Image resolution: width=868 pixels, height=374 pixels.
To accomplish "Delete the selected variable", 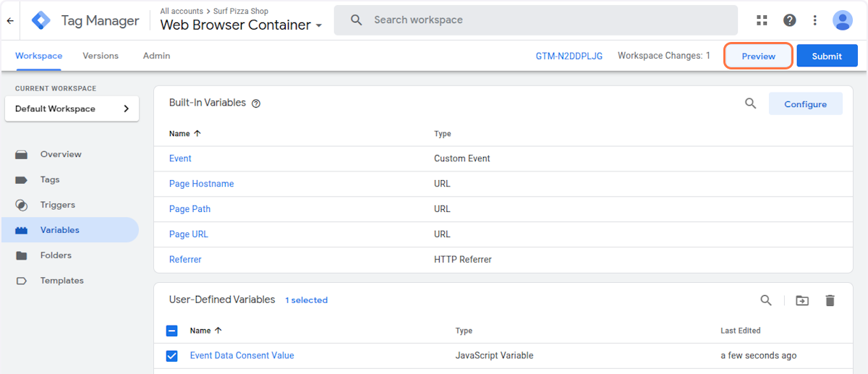I will [830, 300].
